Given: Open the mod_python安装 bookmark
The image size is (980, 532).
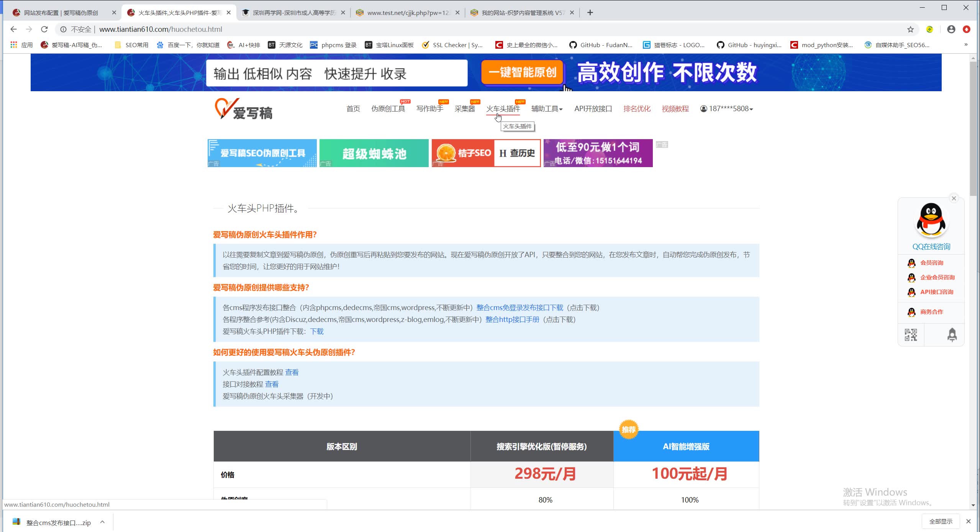Looking at the screenshot, I should click(822, 45).
